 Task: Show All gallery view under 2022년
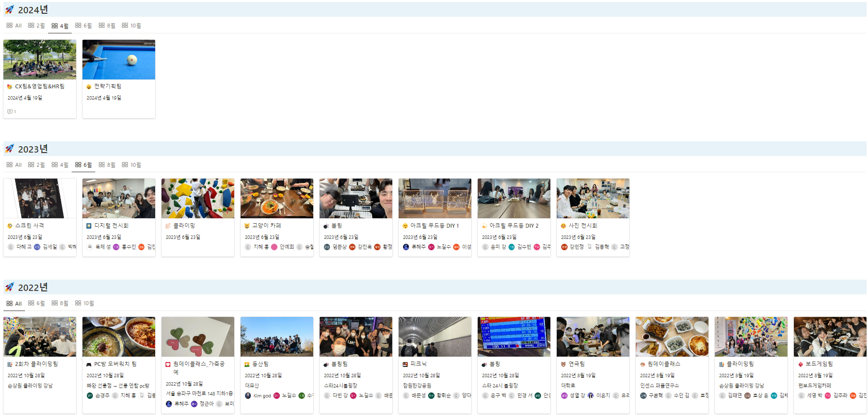(14, 304)
